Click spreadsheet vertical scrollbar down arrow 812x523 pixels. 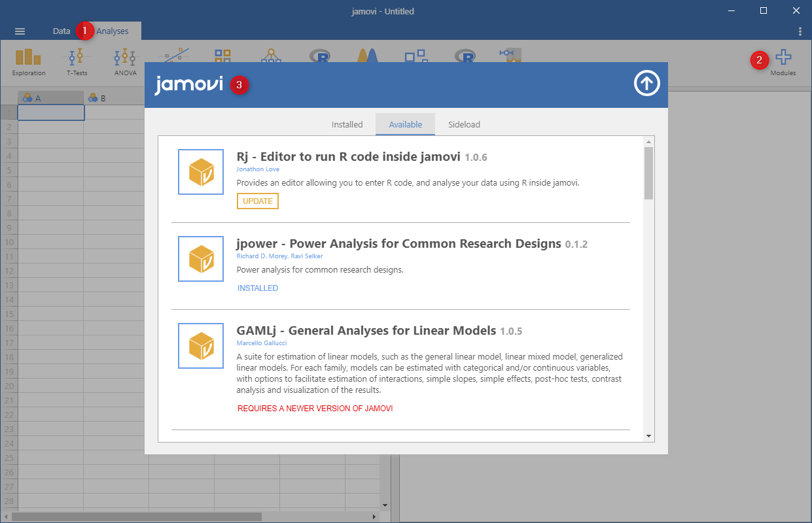tap(385, 505)
